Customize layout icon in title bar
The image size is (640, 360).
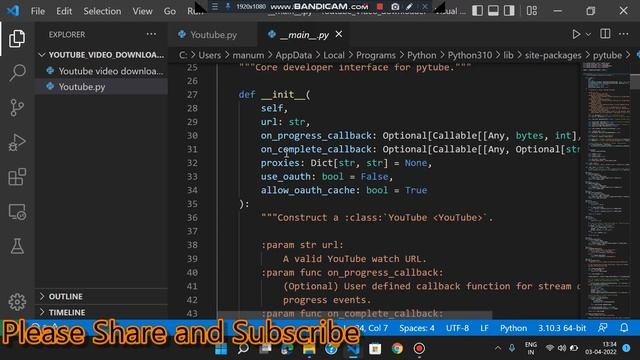[531, 11]
